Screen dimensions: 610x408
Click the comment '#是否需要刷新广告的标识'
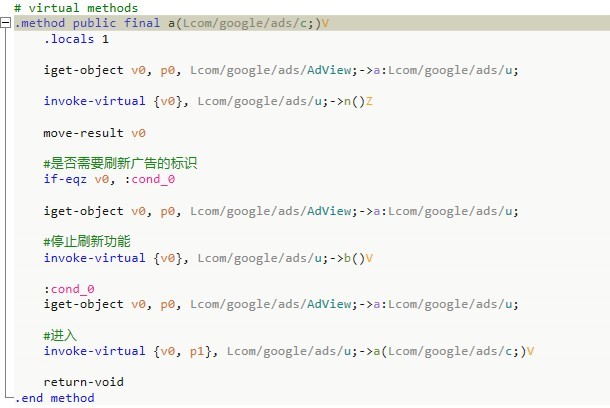[x=120, y=163]
